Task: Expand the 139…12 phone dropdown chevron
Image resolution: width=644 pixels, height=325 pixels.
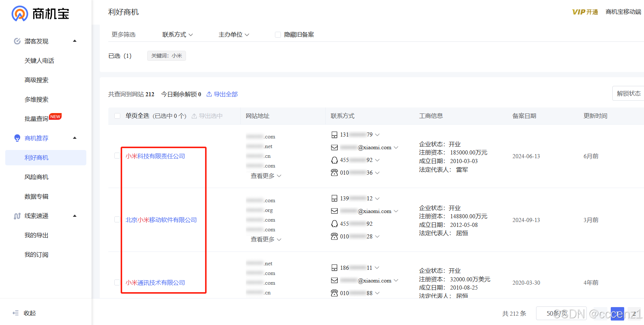Action: (377, 199)
